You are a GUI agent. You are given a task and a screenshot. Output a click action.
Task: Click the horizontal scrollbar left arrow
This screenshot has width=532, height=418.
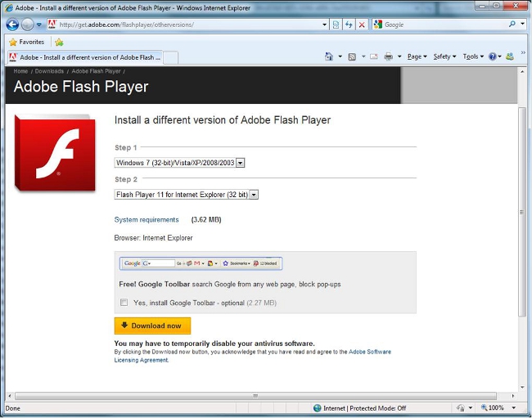[10, 396]
